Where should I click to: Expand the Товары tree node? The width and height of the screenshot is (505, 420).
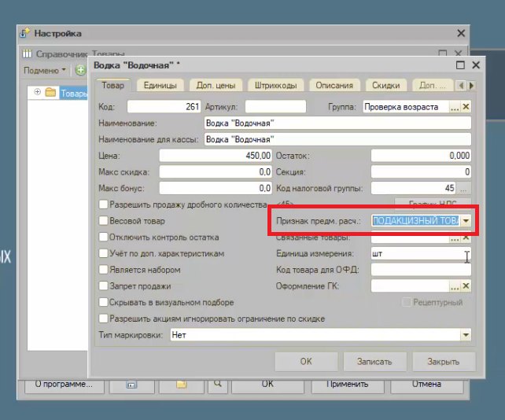tap(37, 92)
